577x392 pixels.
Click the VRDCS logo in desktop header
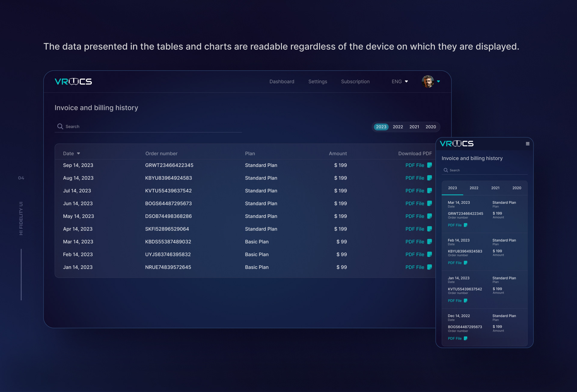pos(73,81)
